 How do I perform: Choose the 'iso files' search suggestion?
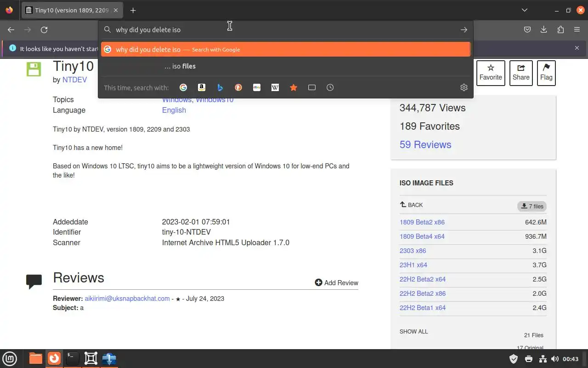286,66
